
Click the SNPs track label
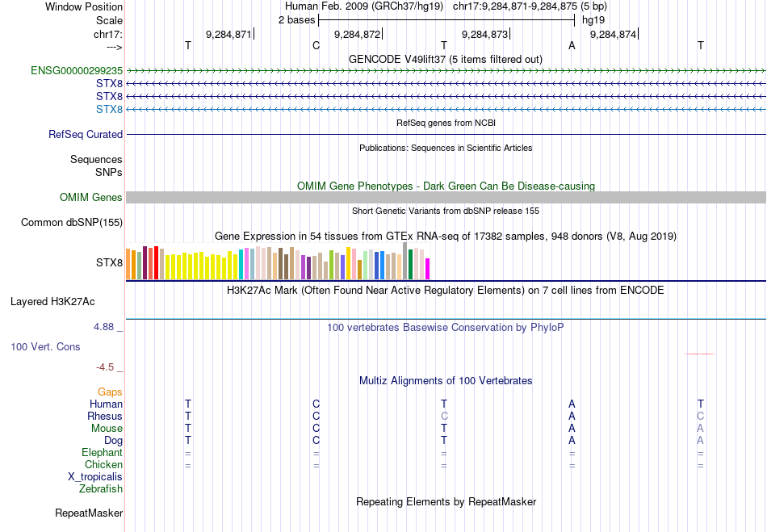(x=109, y=172)
